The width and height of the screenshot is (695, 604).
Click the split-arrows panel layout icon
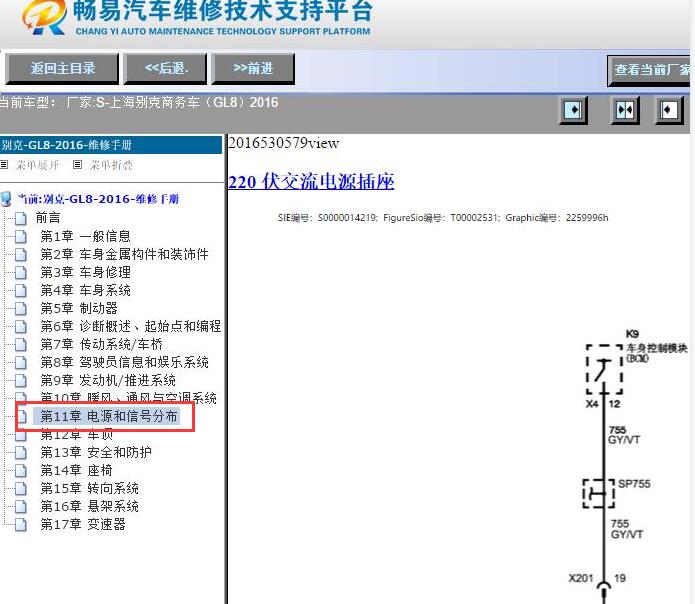[x=625, y=110]
